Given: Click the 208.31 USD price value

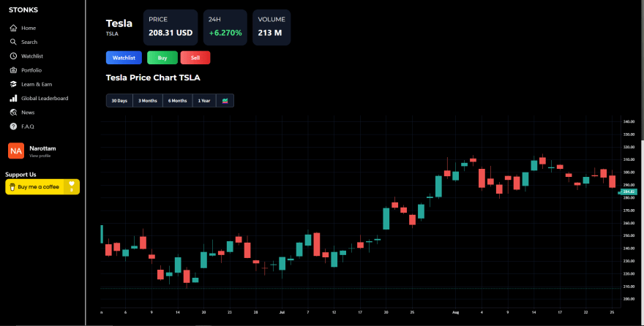Looking at the screenshot, I should click(171, 33).
